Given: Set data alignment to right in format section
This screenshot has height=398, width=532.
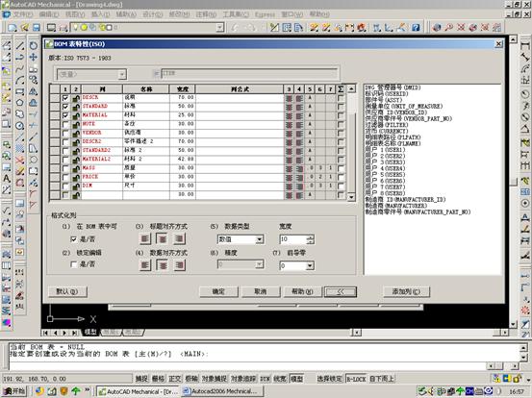Looking at the screenshot, I should (x=180, y=265).
